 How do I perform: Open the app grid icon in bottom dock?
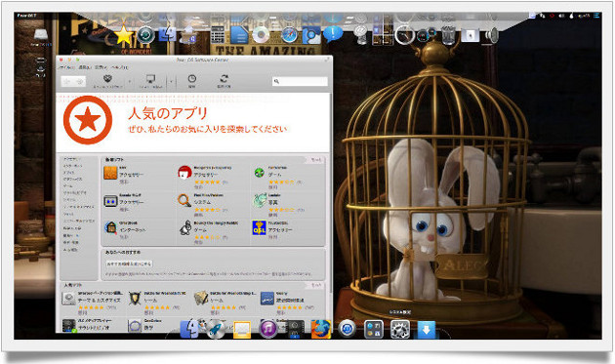[373, 329]
